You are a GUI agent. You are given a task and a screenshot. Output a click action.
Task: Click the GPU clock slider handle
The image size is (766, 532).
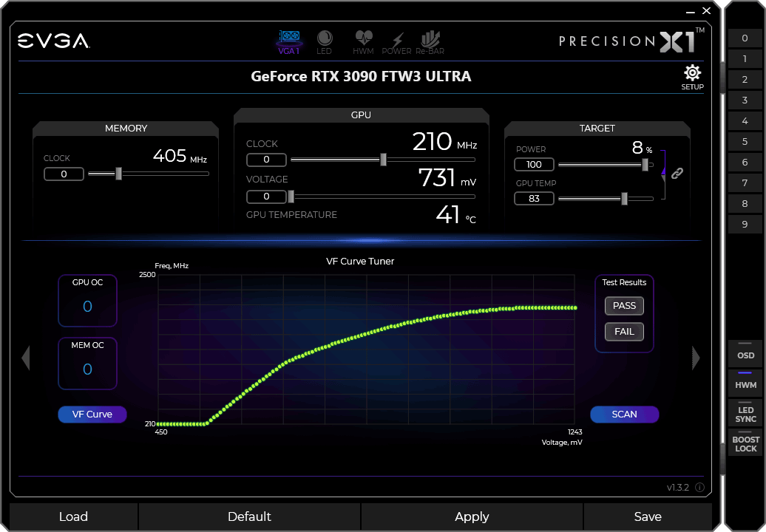point(383,160)
